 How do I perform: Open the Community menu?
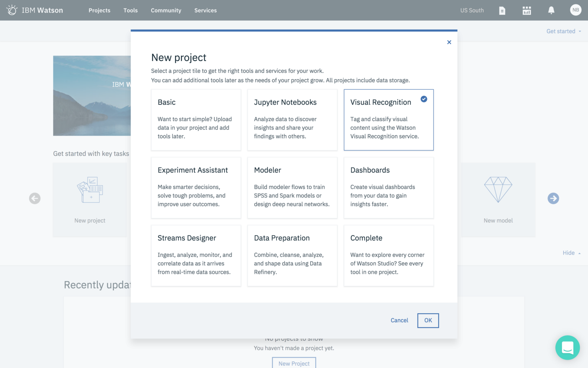tap(166, 10)
